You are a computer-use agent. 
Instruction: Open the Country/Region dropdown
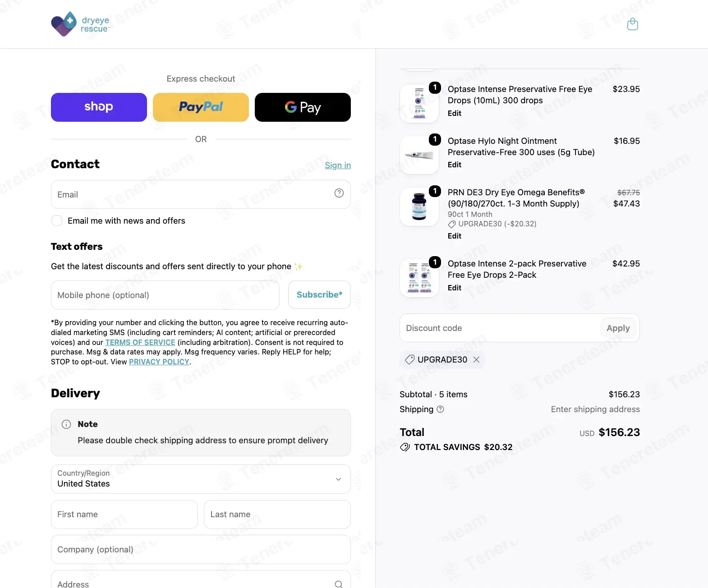[201, 479]
